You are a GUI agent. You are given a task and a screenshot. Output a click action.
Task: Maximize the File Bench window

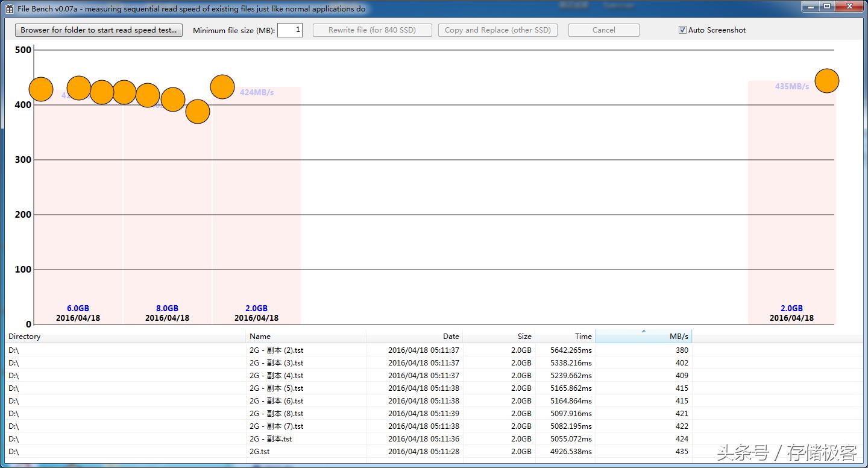tap(827, 7)
